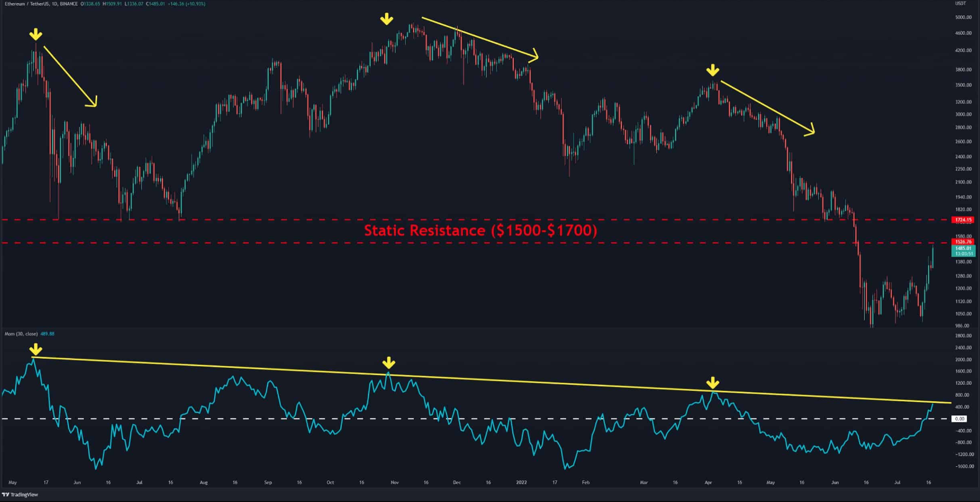Click the 2022 label on time axis
This screenshot has height=502, width=980.
pyautogui.click(x=522, y=483)
